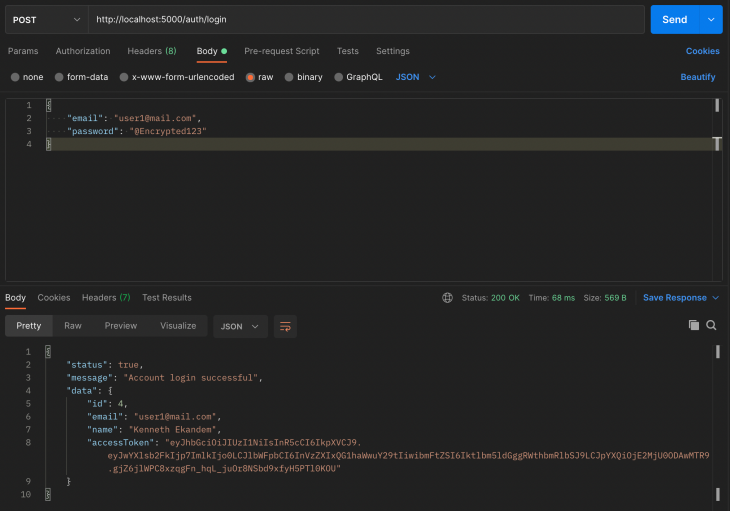Click the copy response icon
730x511 pixels.
pyautogui.click(x=694, y=326)
